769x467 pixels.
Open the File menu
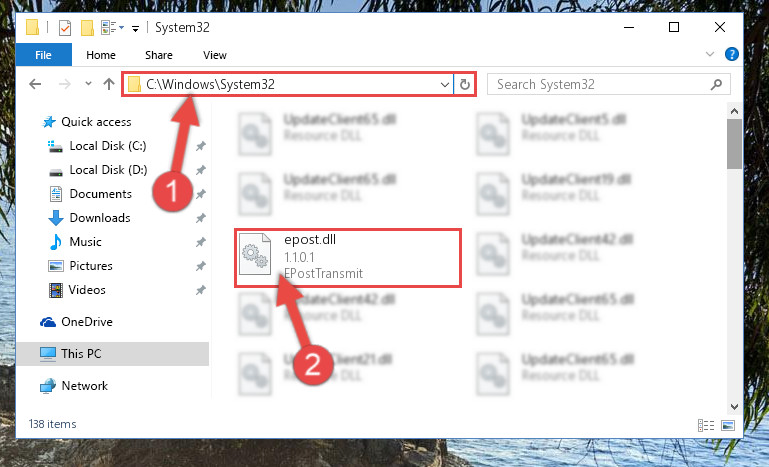coord(43,54)
